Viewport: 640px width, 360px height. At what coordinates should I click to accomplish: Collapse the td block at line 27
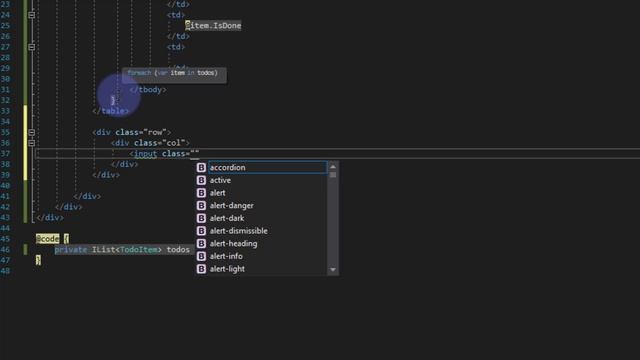coord(31,47)
